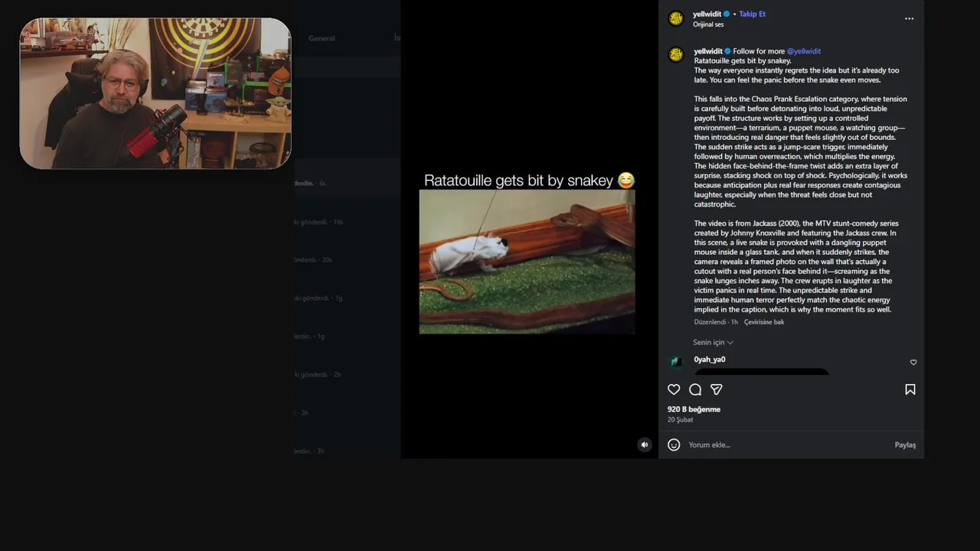The width and height of the screenshot is (980, 551).
Task: Open the three-dot more options menu
Action: click(x=910, y=18)
